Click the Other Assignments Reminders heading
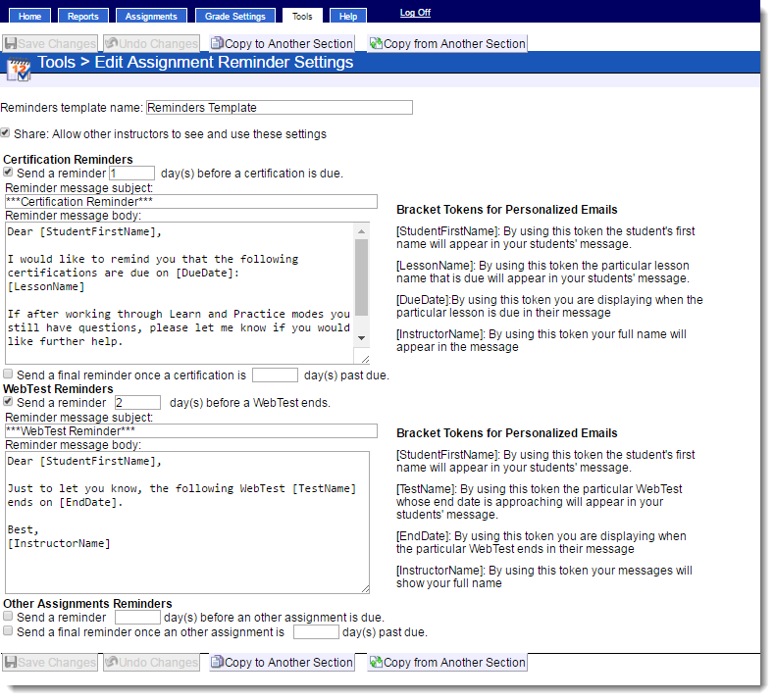Viewport: 775px width, 700px height. (87, 604)
